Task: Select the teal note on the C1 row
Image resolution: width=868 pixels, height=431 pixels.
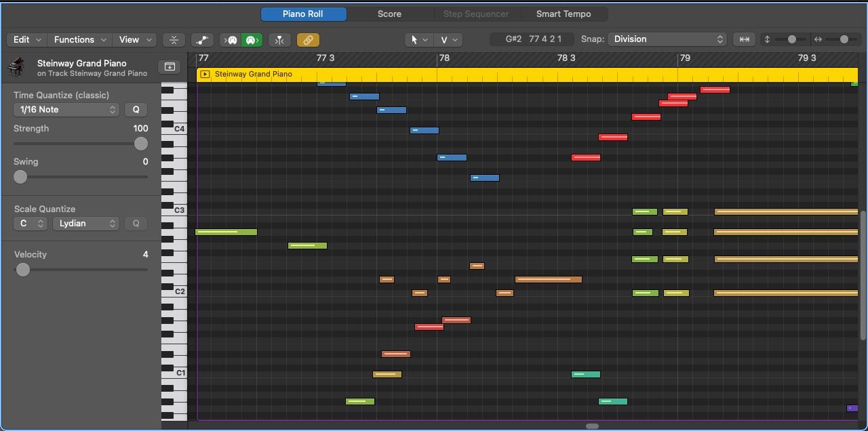Action: pyautogui.click(x=586, y=374)
